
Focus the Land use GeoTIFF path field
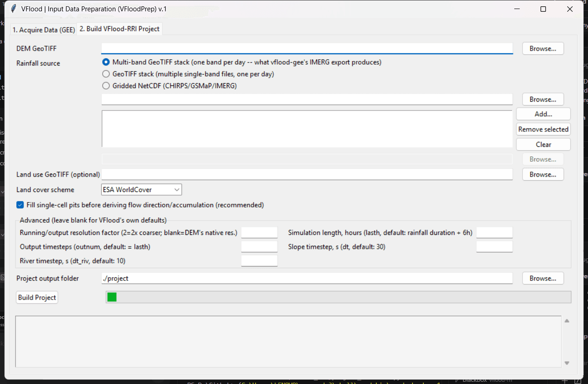point(307,174)
